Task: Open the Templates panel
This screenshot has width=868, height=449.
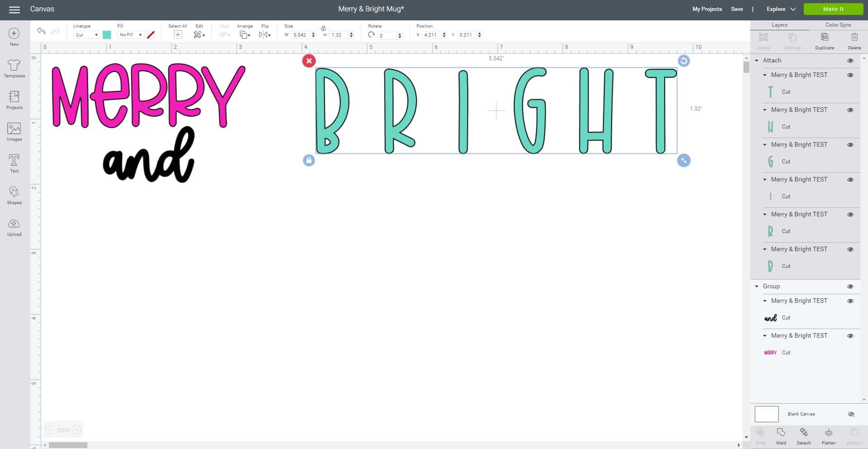Action: 14,69
